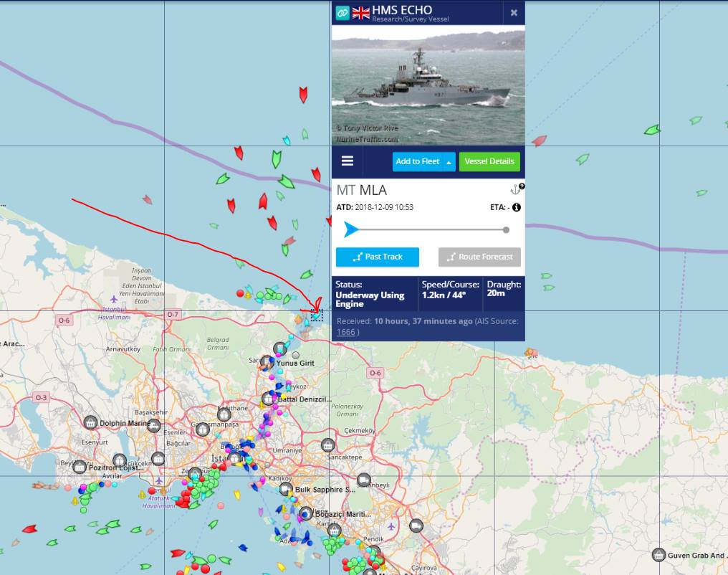Click the Research/Survey Vessel subtitle
The width and height of the screenshot is (728, 575).
click(411, 19)
